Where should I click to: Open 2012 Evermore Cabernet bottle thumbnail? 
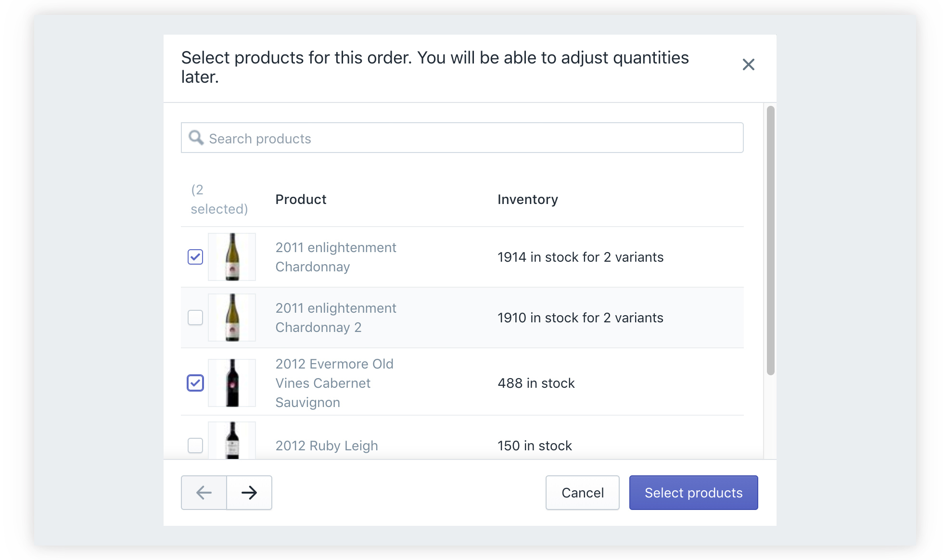(x=232, y=383)
